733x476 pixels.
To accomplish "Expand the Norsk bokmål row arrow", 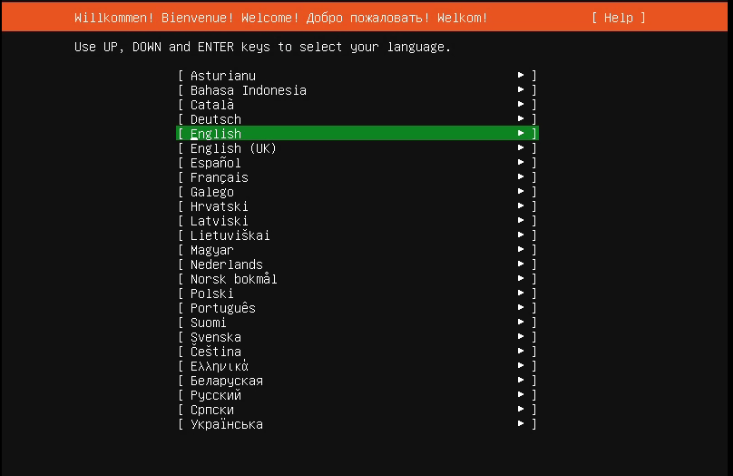I will pyautogui.click(x=521, y=278).
